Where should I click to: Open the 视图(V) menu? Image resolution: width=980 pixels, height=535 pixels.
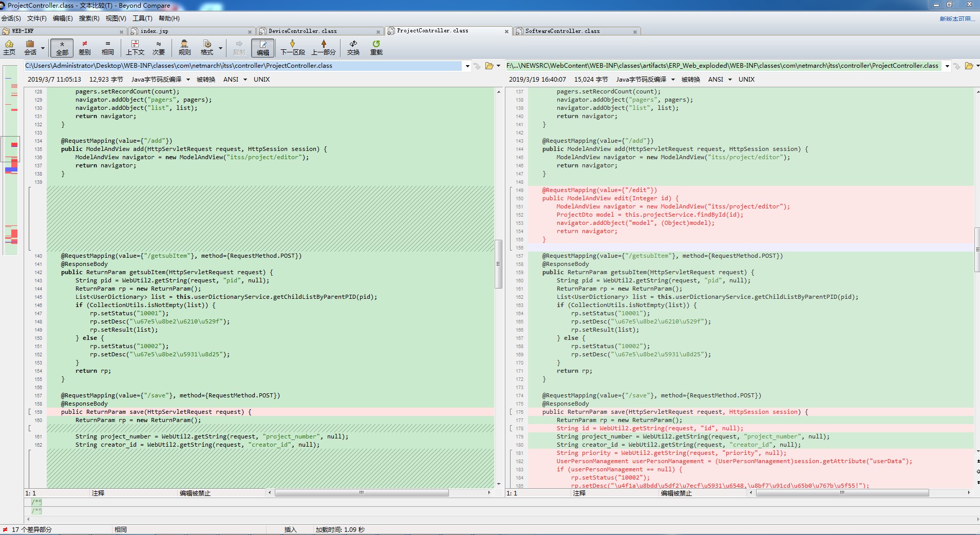coord(116,18)
